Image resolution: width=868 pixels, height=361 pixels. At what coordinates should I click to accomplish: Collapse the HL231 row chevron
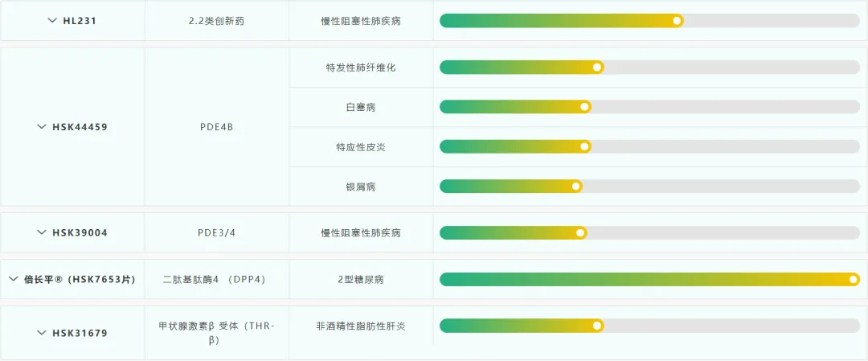pos(53,21)
